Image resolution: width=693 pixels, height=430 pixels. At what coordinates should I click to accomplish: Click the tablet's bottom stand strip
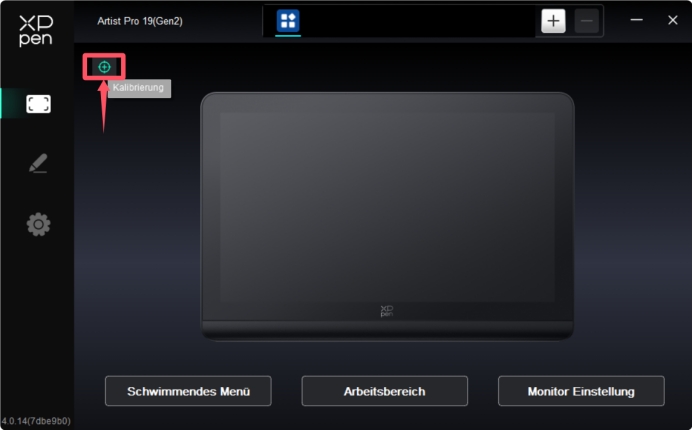[x=387, y=330]
